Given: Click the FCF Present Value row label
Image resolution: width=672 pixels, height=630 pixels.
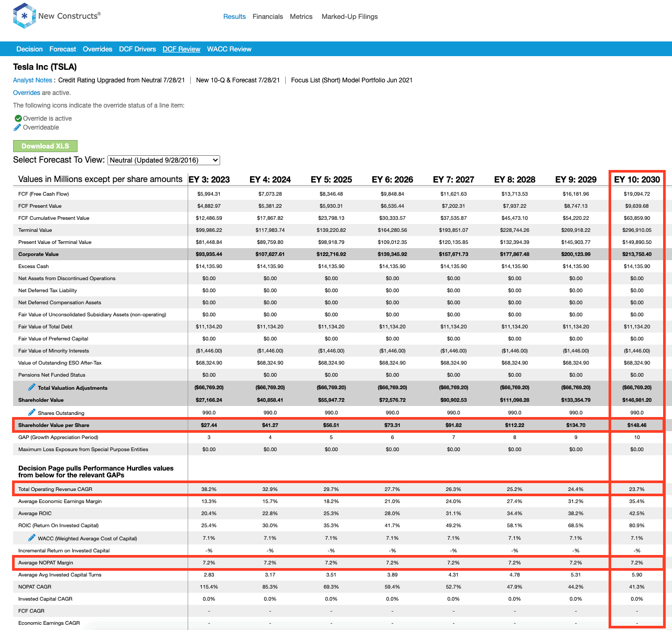Looking at the screenshot, I should coord(40,206).
